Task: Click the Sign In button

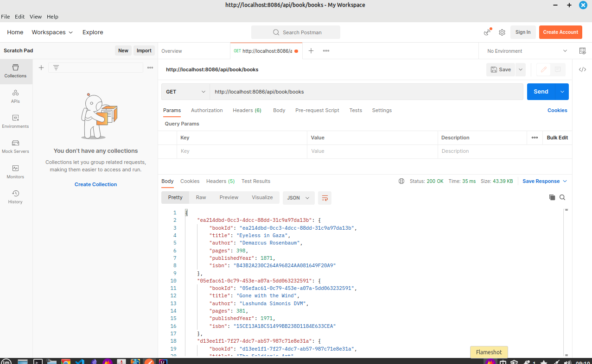Action: (x=523, y=32)
